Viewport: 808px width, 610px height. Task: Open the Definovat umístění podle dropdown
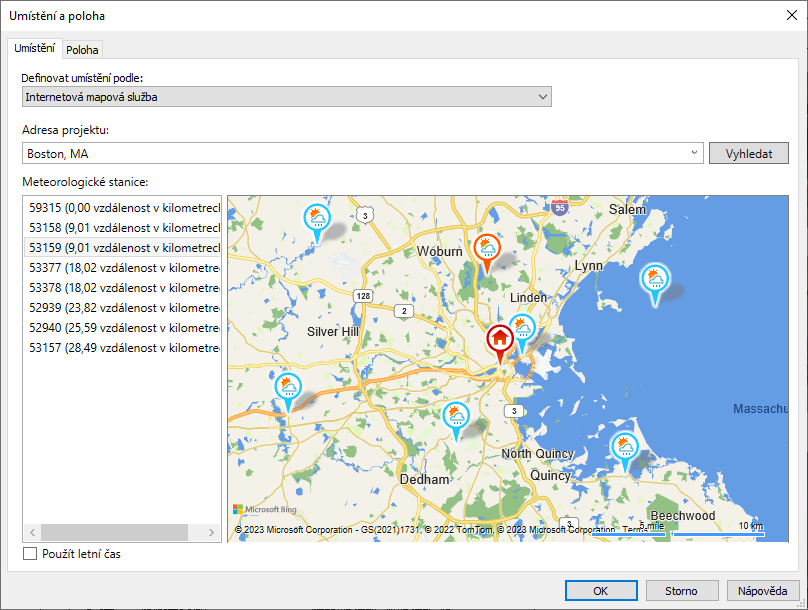287,97
